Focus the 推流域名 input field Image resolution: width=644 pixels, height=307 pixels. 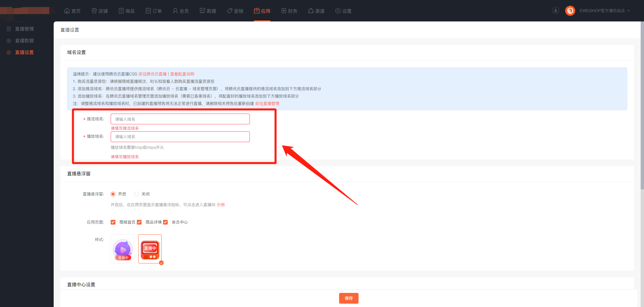pyautogui.click(x=180, y=119)
